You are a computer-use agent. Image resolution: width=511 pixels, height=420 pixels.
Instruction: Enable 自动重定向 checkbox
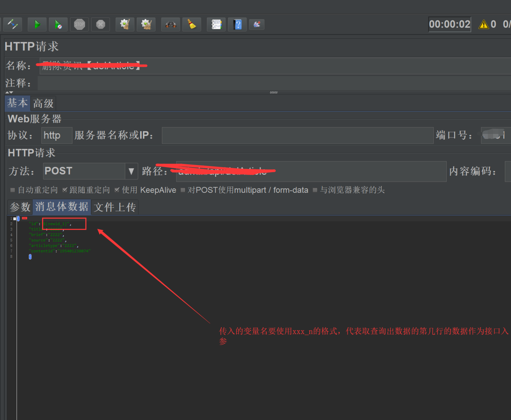click(13, 190)
